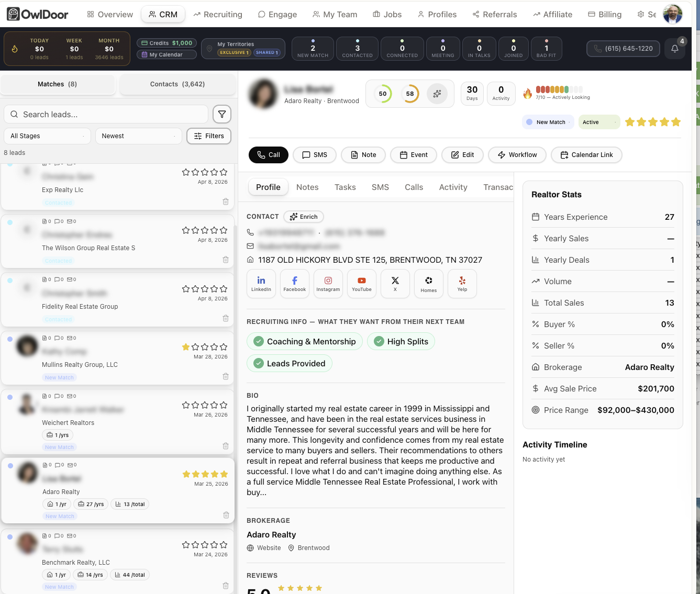This screenshot has width=700, height=594.
Task: Open the LinkedIn social profile icon
Action: pos(261,283)
